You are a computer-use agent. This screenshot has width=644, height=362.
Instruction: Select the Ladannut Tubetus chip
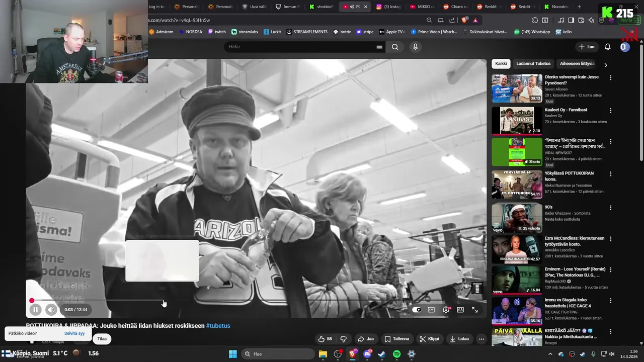pyautogui.click(x=533, y=64)
